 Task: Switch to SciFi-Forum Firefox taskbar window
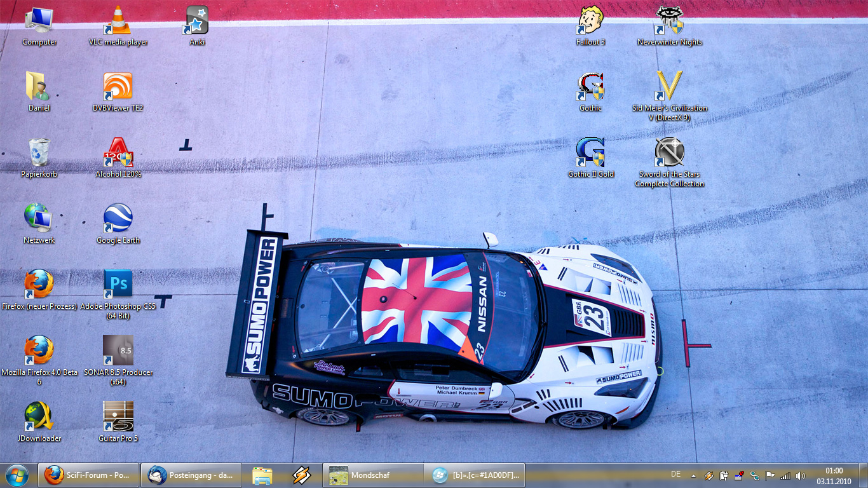pyautogui.click(x=88, y=475)
